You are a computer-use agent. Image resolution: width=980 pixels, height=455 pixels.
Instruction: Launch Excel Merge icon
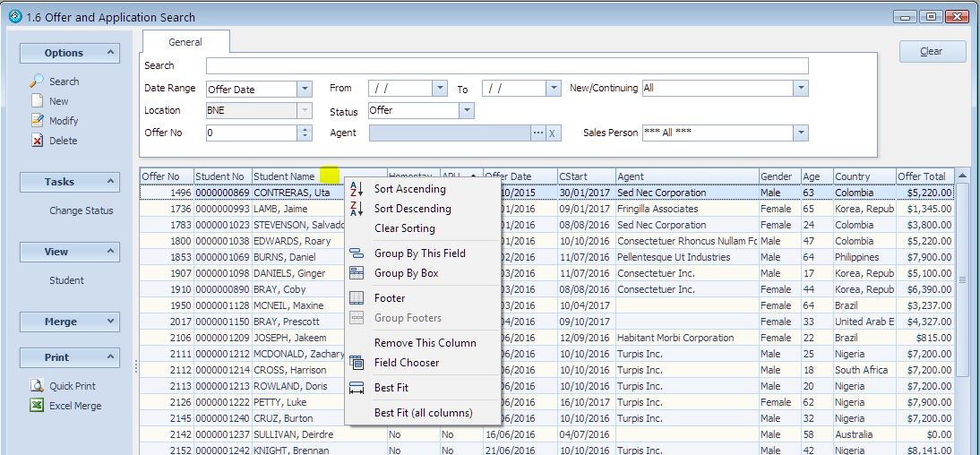pos(37,406)
